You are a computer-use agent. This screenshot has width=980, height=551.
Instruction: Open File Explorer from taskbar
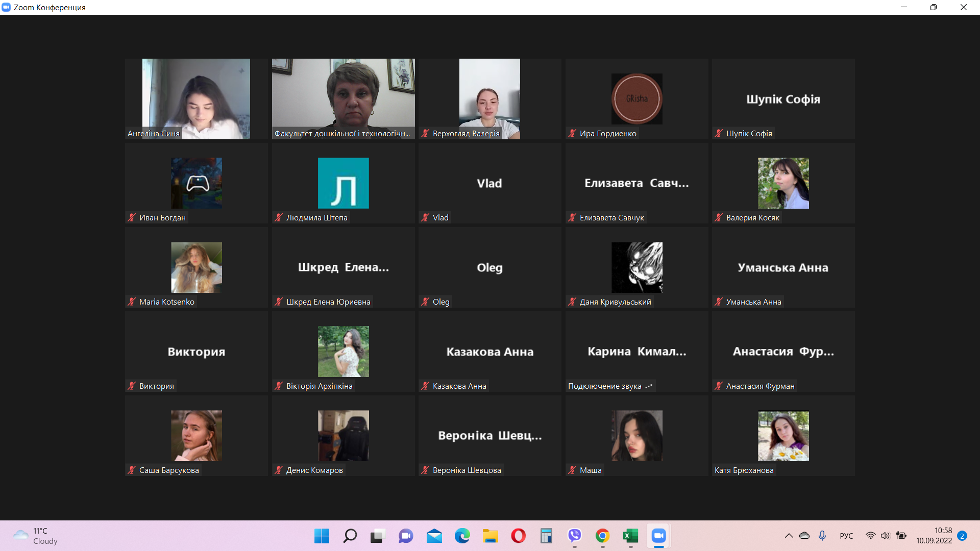pyautogui.click(x=490, y=536)
